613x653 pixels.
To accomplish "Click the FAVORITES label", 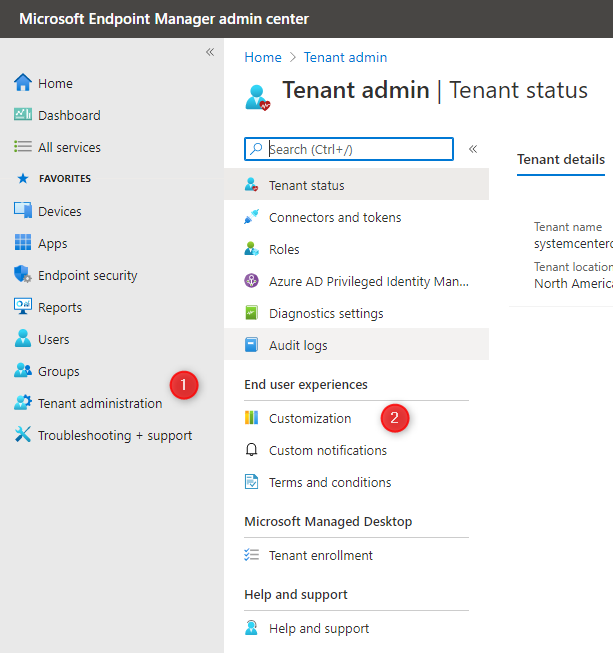I will (x=65, y=179).
